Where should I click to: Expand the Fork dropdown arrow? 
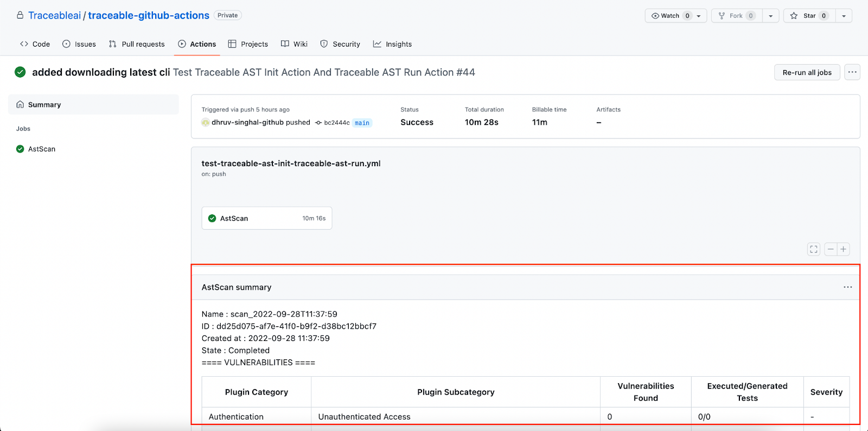(x=771, y=16)
